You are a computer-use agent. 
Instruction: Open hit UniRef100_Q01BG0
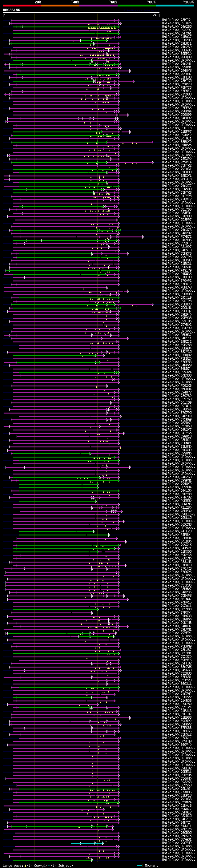pos(177,542)
